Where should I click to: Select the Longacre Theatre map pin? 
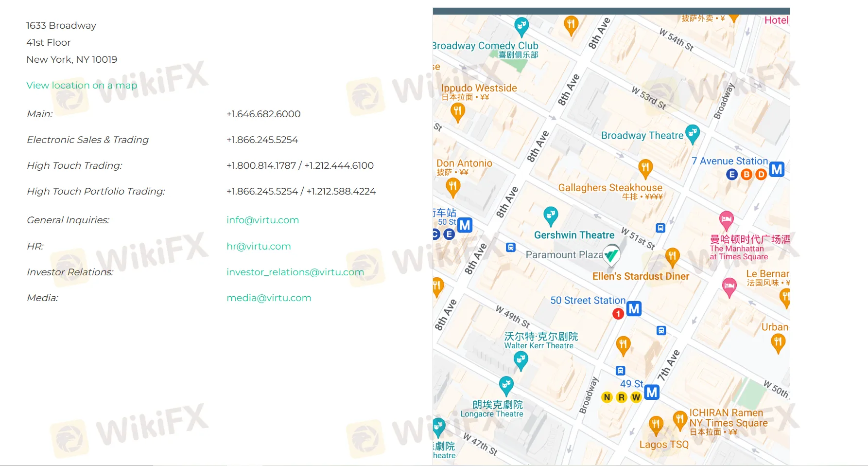(x=506, y=386)
